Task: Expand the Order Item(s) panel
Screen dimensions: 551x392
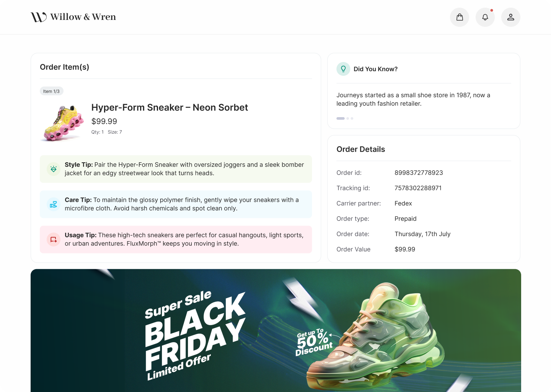Action: coord(64,67)
